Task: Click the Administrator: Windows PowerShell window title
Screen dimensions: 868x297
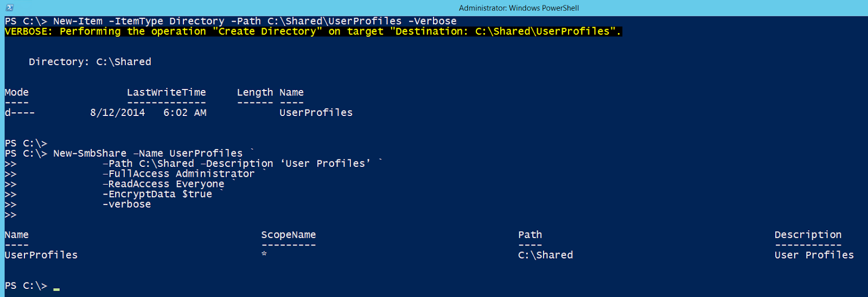Action: tap(519, 8)
